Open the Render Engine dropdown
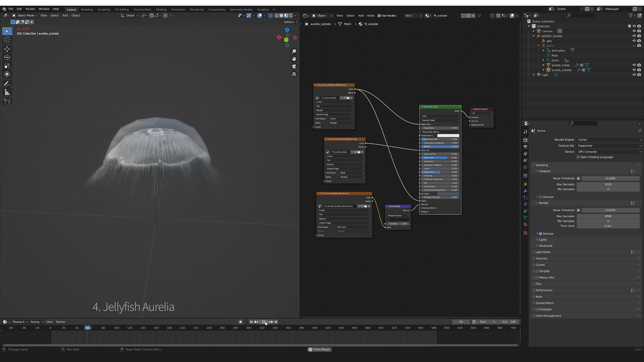The image size is (644, 362). [609, 140]
